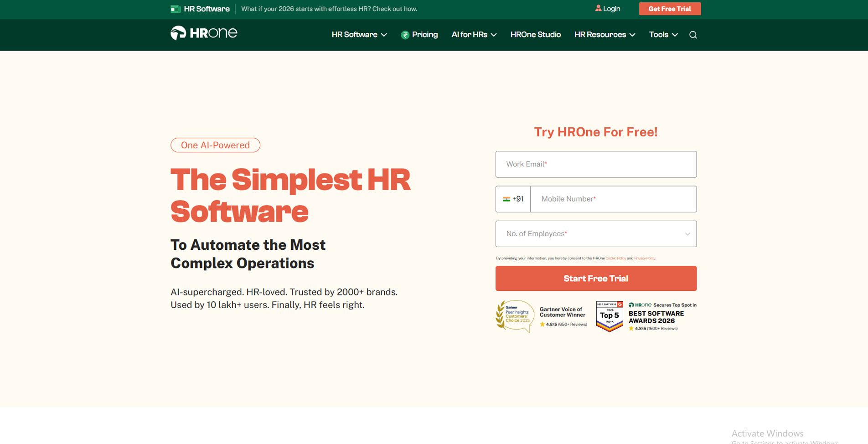Click Start Free Trial
The width and height of the screenshot is (868, 444).
click(x=596, y=279)
